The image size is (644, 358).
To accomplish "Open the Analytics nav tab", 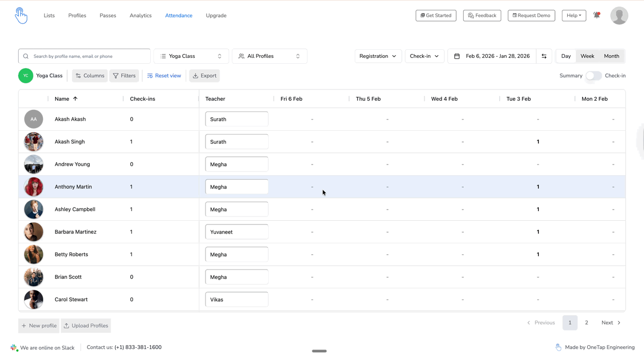I will tap(141, 16).
